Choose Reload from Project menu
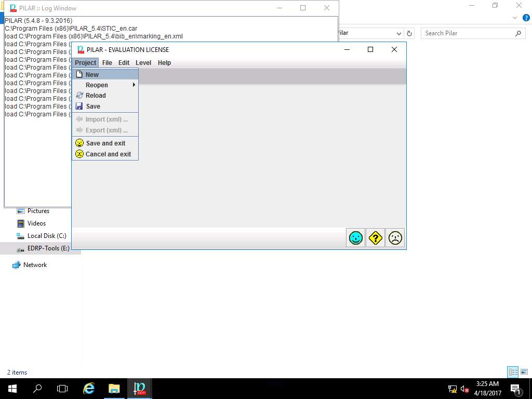 pos(105,96)
